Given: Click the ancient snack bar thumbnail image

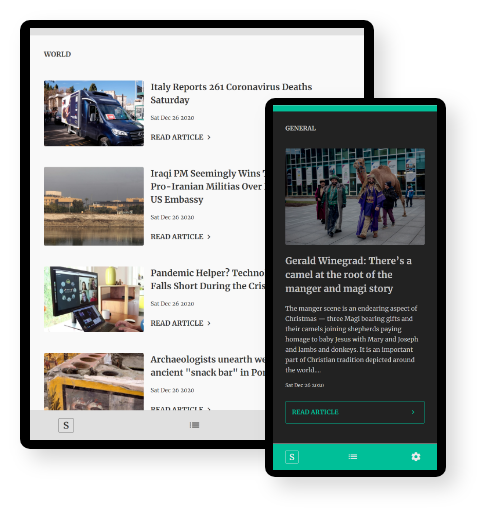Looking at the screenshot, I should pyautogui.click(x=94, y=381).
